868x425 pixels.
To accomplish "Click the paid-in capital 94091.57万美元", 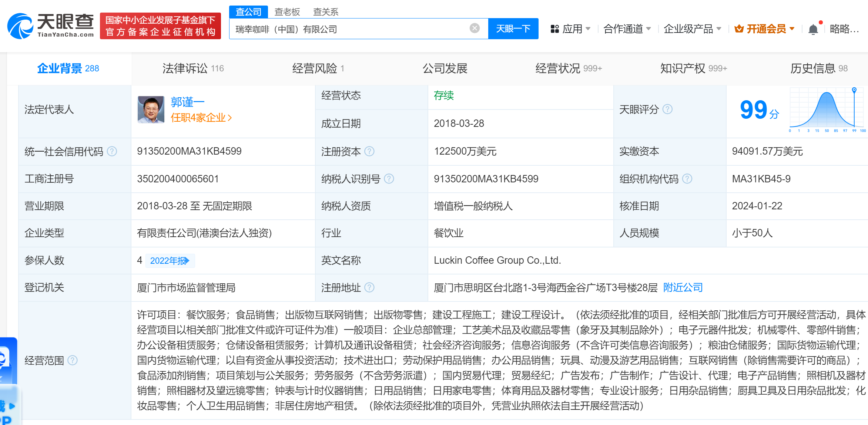I will [x=767, y=151].
